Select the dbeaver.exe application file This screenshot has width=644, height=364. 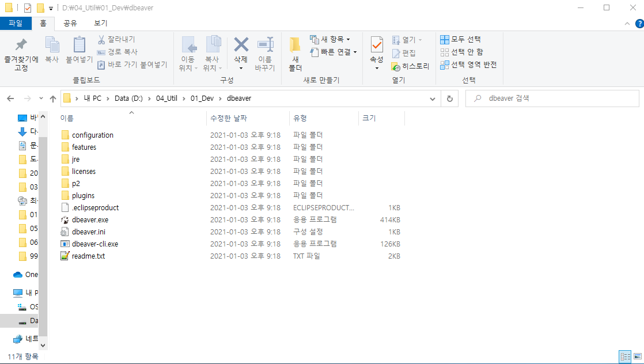coord(90,220)
